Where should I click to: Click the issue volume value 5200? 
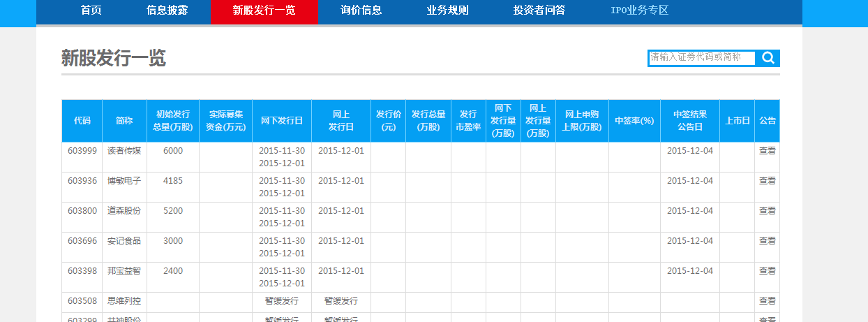[173, 211]
